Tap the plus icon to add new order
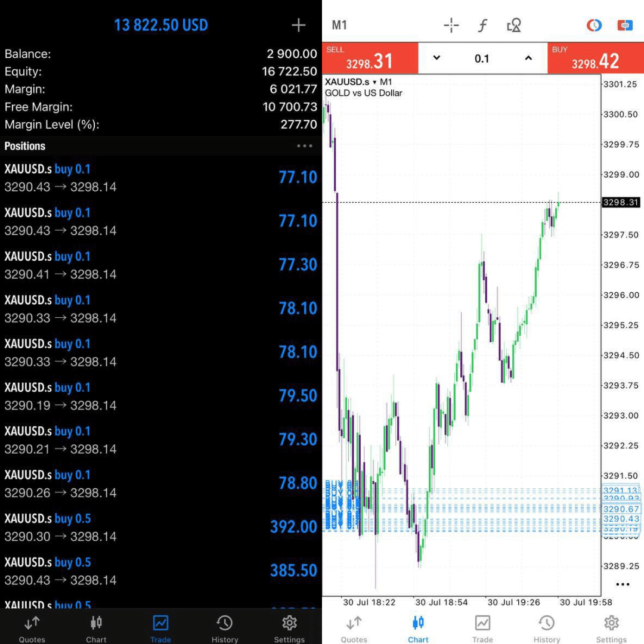Viewport: 644px width, 644px height. coord(298,25)
